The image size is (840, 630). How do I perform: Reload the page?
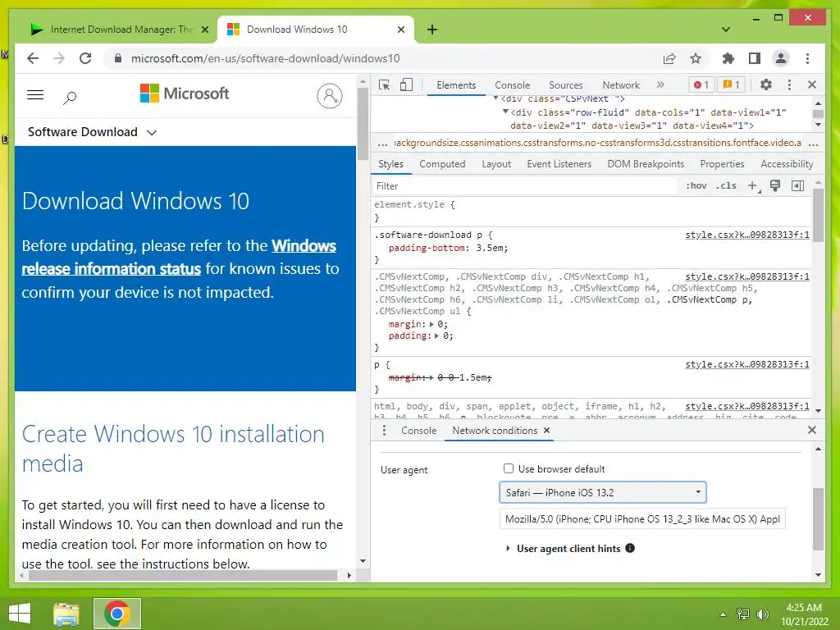85,58
